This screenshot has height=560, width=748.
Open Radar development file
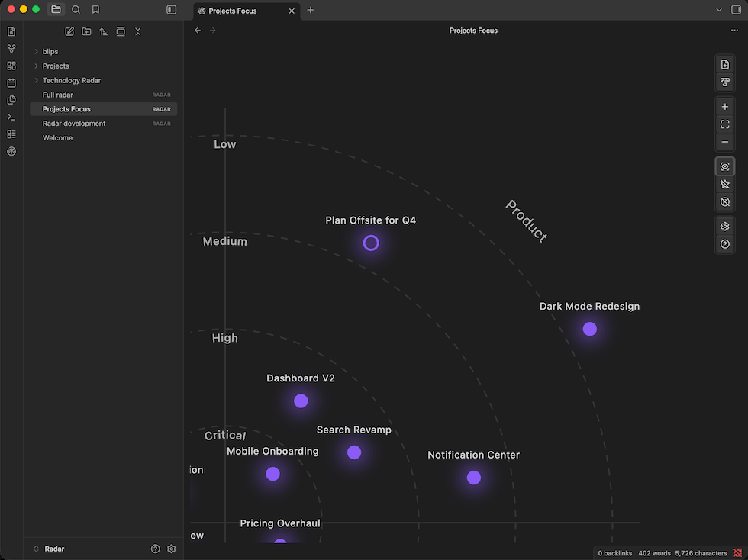point(104,123)
